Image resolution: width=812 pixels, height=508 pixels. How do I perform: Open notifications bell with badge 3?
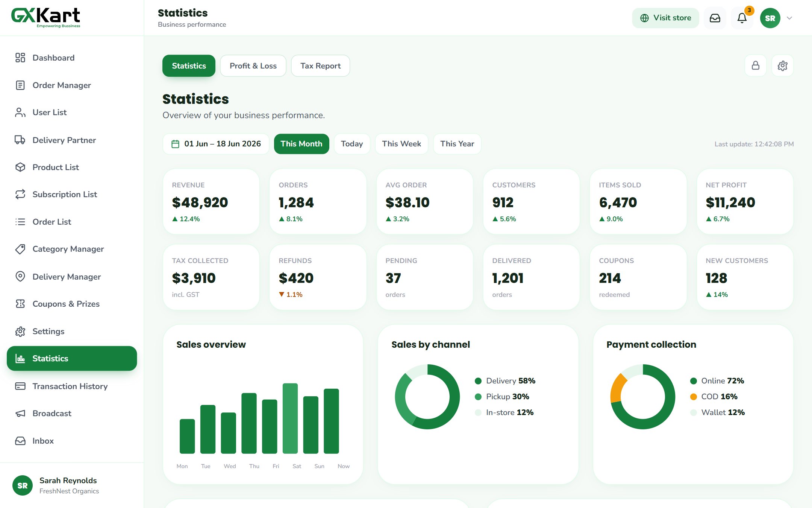pyautogui.click(x=742, y=18)
